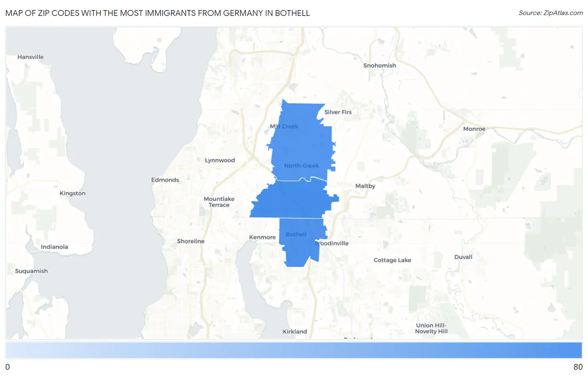Click the blue gradient legend bar
The width and height of the screenshot is (588, 376).
coord(294,350)
